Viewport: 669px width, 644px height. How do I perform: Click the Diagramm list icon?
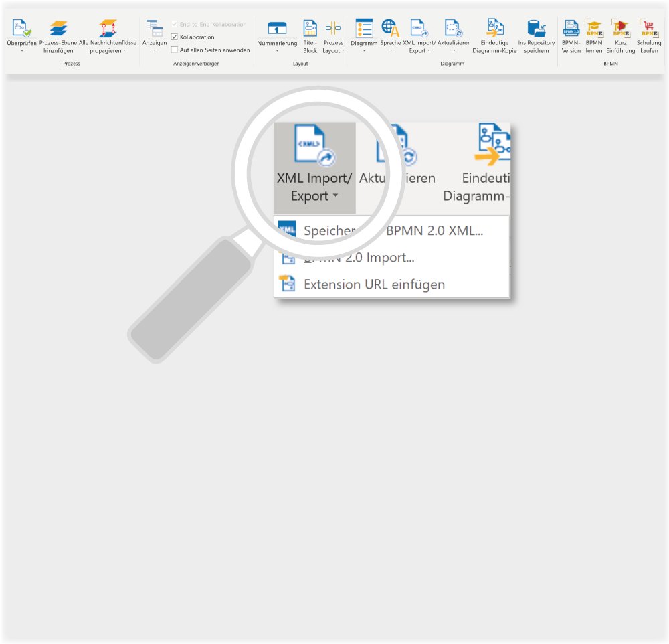point(364,28)
